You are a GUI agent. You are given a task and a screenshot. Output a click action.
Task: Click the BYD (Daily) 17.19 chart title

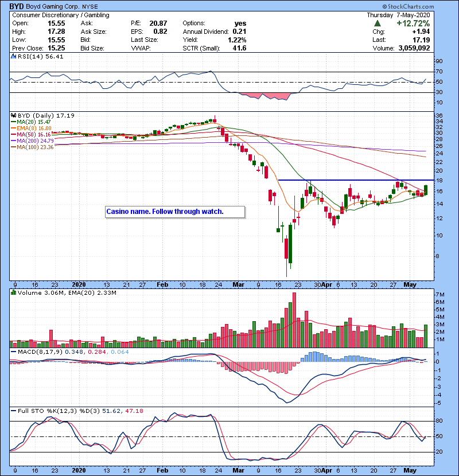(x=46, y=115)
